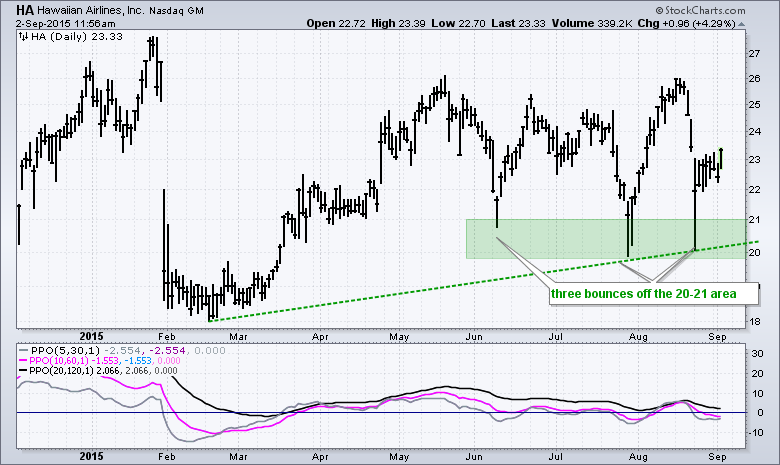Click the PPO(5,30,1) indicator legend label
Image resolution: width=780 pixels, height=465 pixels.
[65, 351]
